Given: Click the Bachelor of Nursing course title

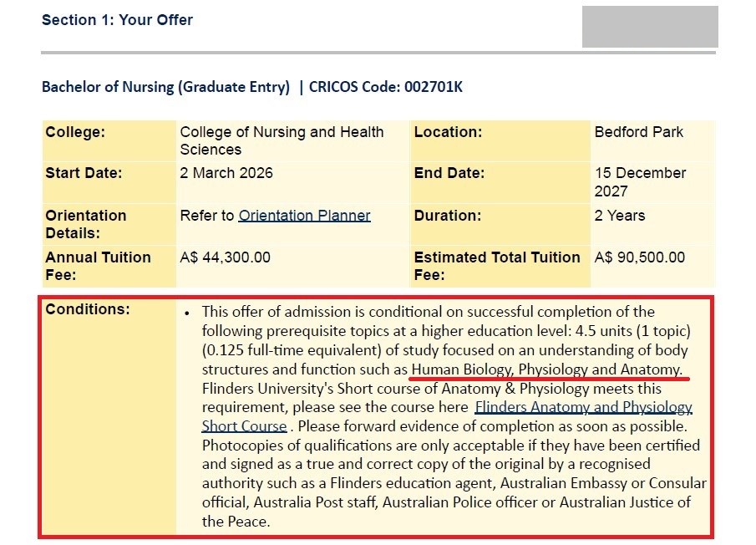Looking at the screenshot, I should (166, 87).
